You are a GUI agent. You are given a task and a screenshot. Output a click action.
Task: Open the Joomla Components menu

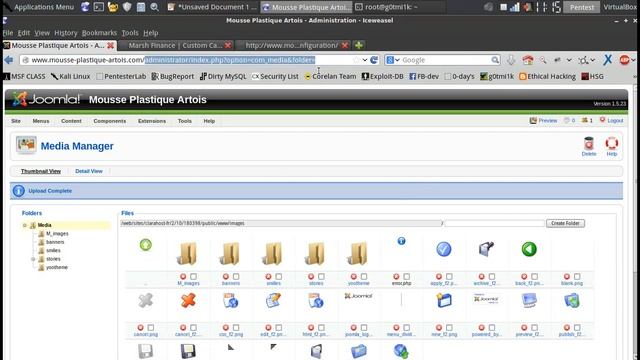tap(110, 121)
